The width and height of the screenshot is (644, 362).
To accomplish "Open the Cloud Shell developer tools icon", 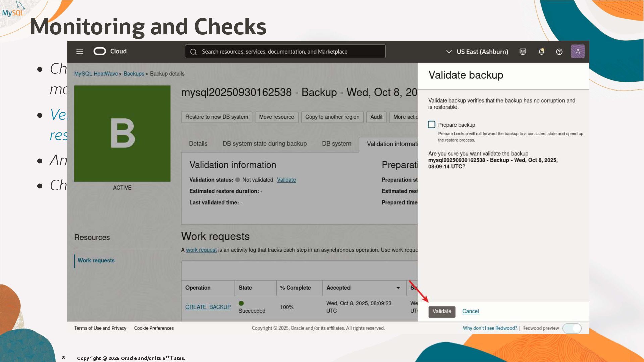I will [523, 52].
